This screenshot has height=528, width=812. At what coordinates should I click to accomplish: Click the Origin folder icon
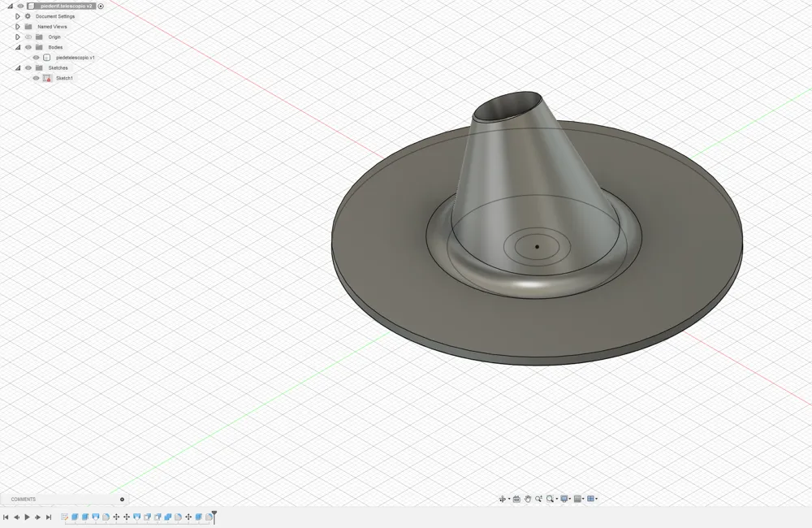[39, 37]
